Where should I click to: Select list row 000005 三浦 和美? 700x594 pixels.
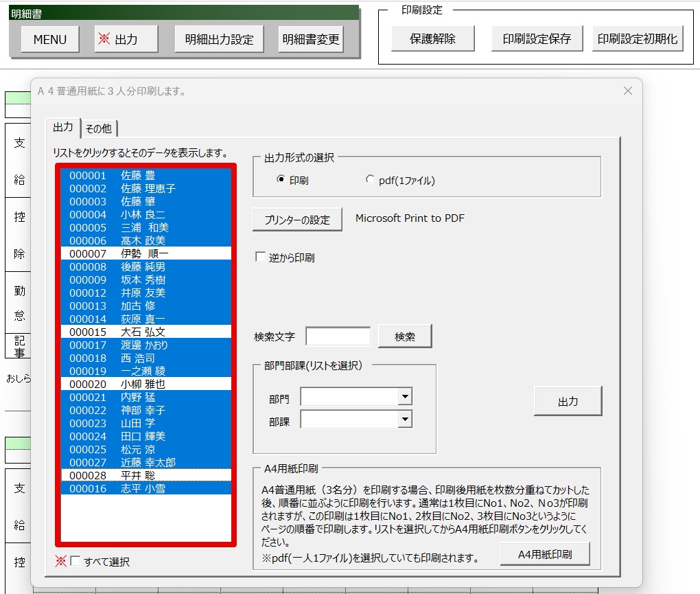146,227
